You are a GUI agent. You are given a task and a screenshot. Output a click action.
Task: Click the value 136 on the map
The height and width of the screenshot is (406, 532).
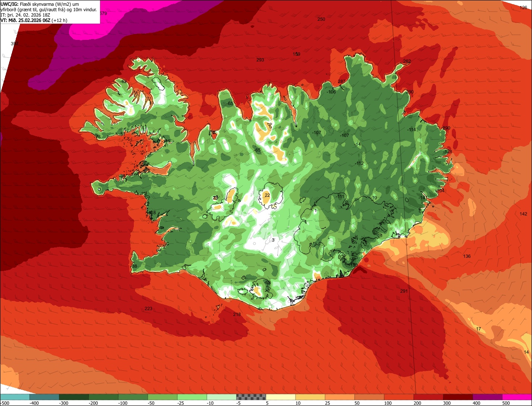click(467, 256)
